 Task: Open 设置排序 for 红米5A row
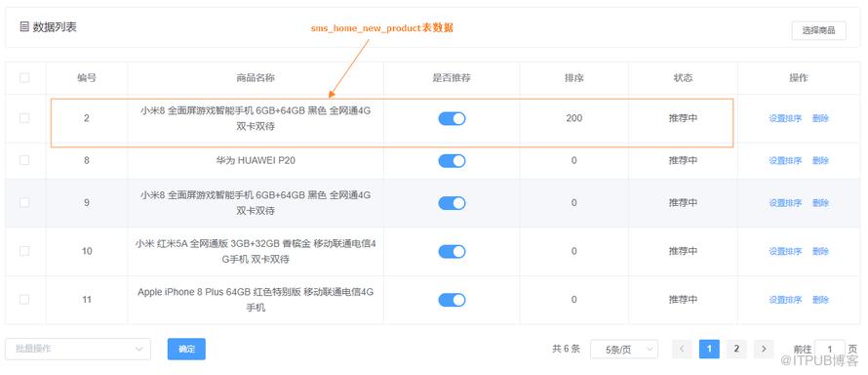[x=785, y=251]
